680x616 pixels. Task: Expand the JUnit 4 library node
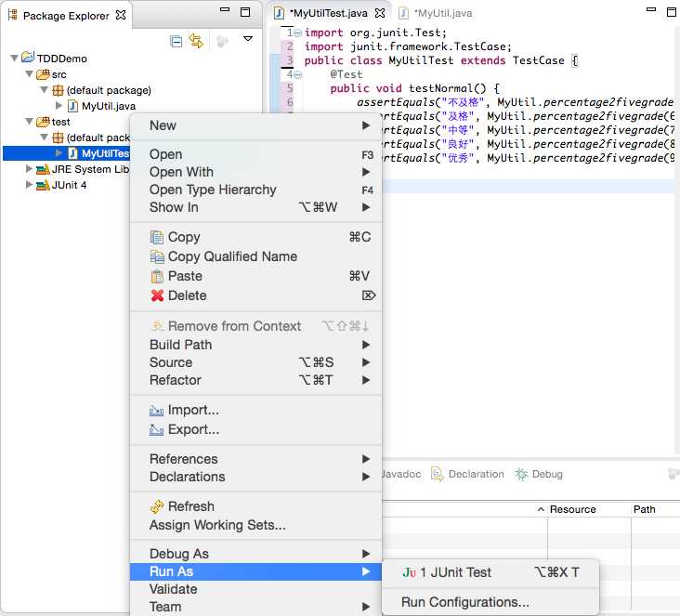(x=28, y=185)
